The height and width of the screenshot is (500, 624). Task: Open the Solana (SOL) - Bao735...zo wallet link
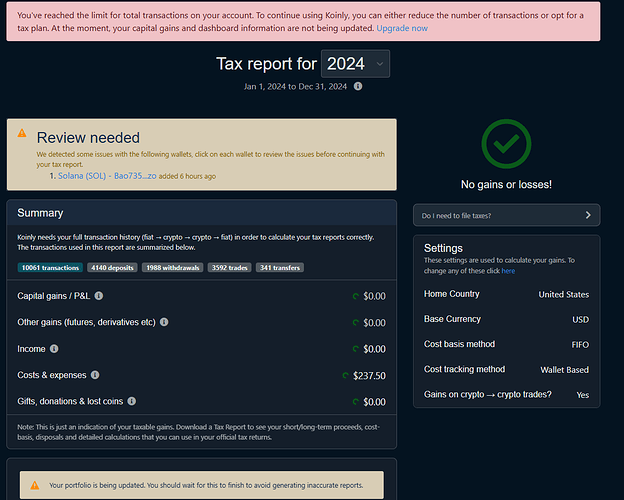point(107,176)
